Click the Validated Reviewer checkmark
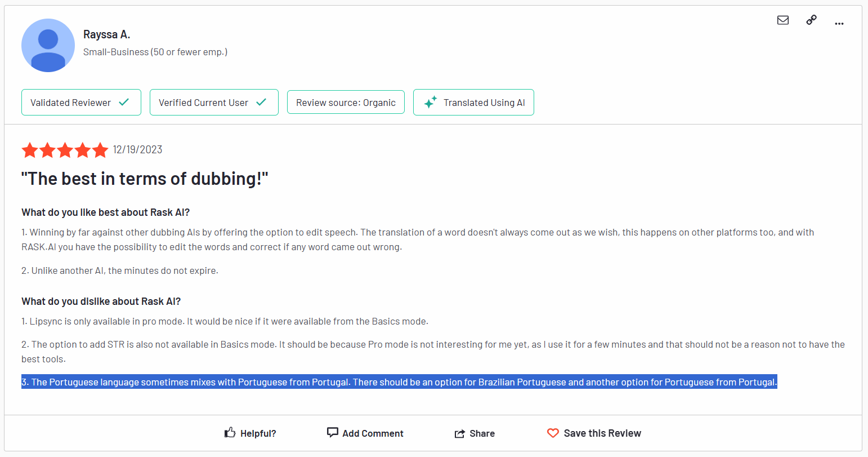868x457 pixels. (124, 102)
